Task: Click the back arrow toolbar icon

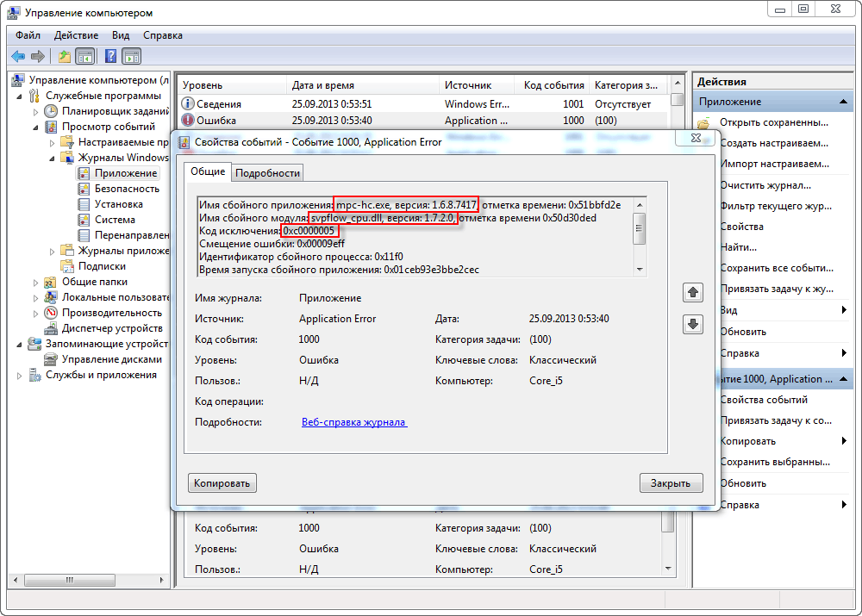Action: (18, 56)
